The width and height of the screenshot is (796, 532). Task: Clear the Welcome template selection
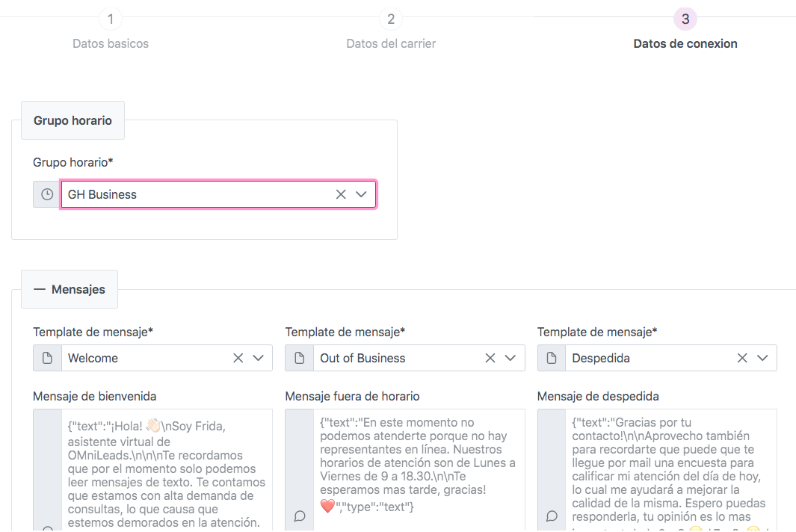click(x=238, y=358)
